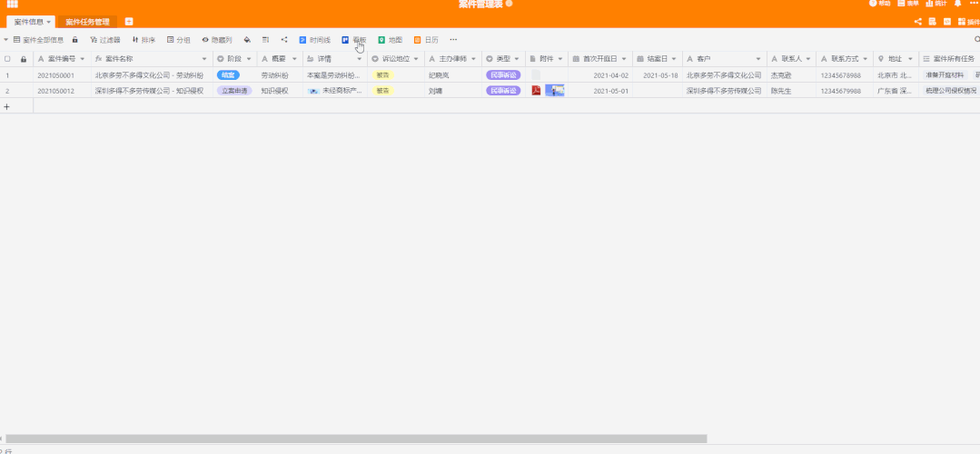This screenshot has height=454, width=980.
Task: Open the 时间线 timeline view
Action: [314, 40]
